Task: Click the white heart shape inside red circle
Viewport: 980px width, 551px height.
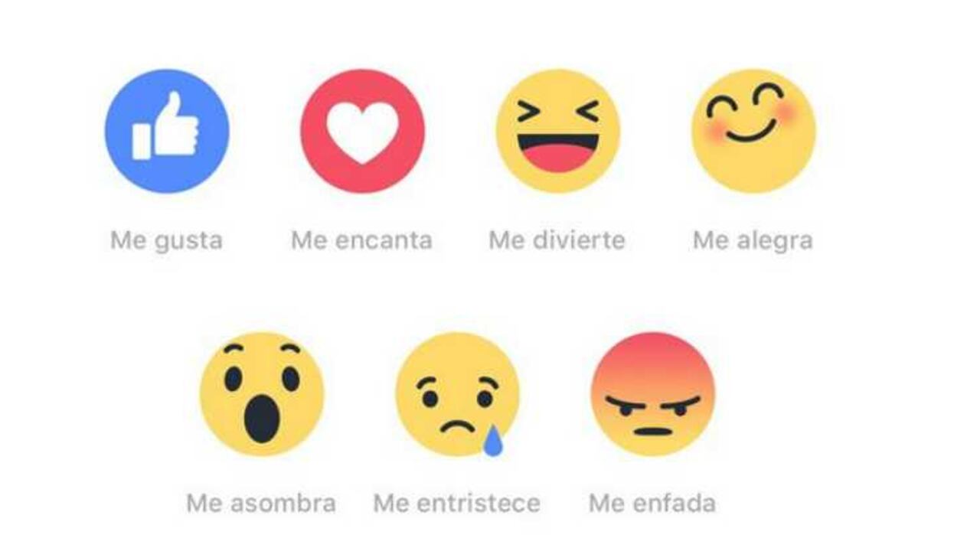Action: coord(363,132)
